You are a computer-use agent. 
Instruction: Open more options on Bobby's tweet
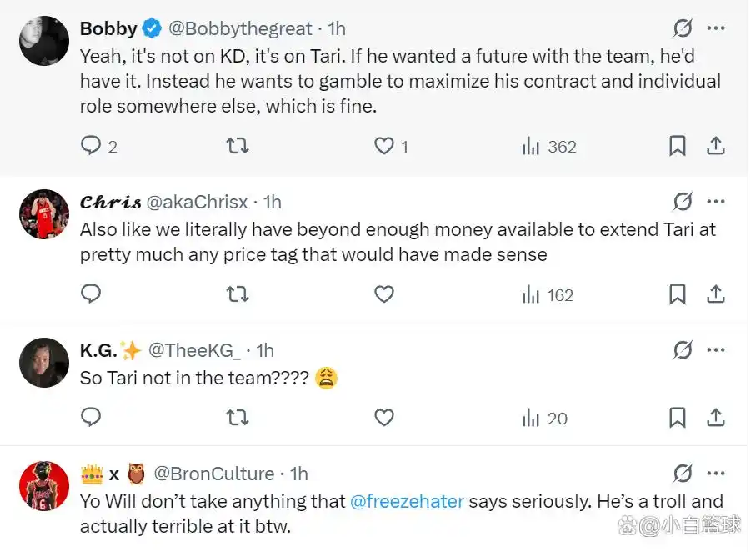[x=715, y=28]
